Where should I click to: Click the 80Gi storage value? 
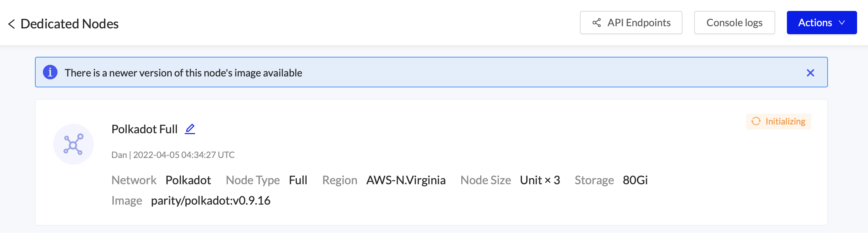[x=635, y=180]
